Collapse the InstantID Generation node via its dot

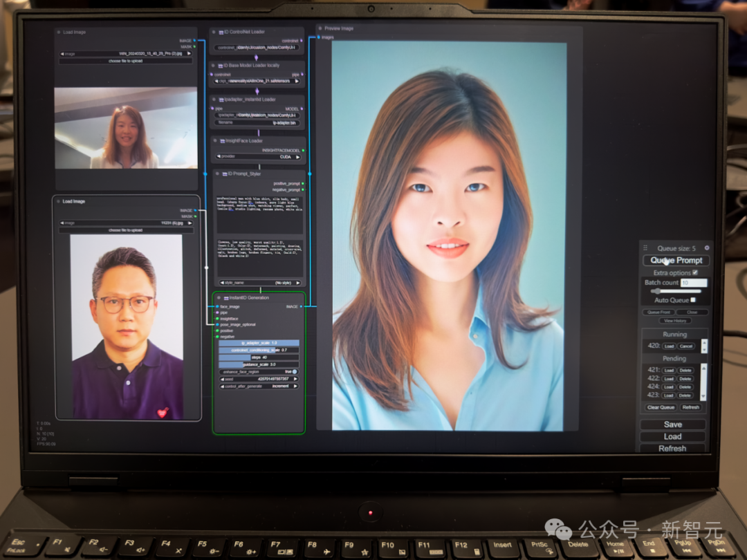point(218,298)
